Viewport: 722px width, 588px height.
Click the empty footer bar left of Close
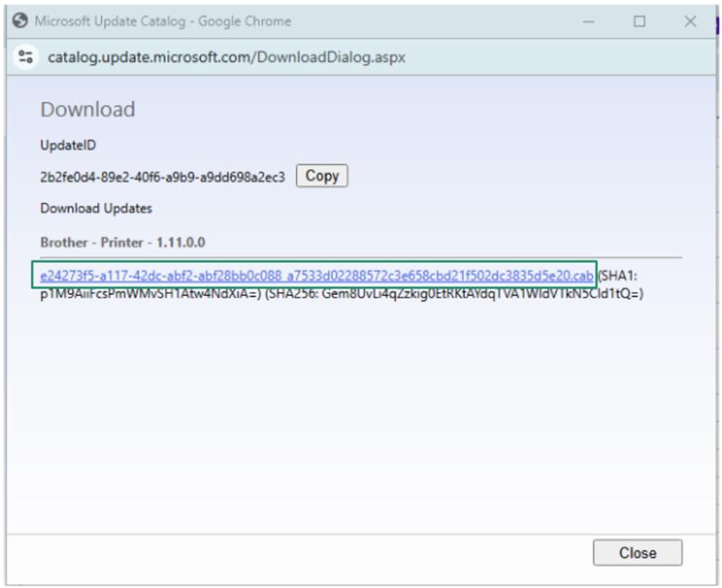click(298, 552)
